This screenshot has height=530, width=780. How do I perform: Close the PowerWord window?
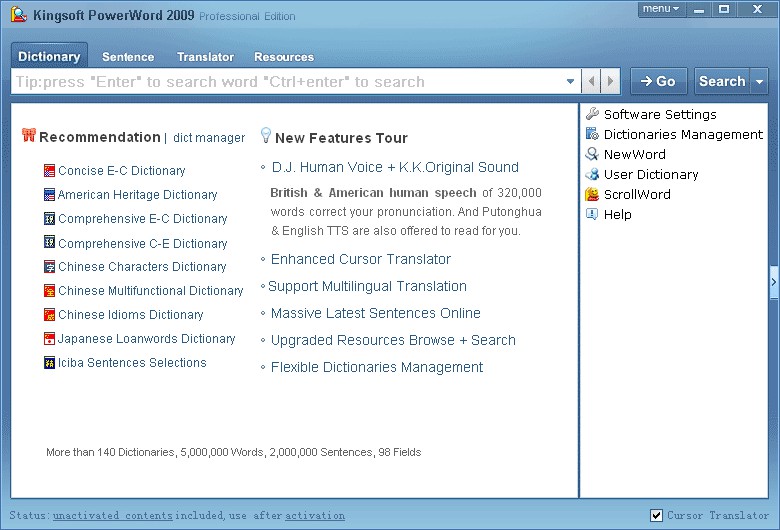(757, 9)
